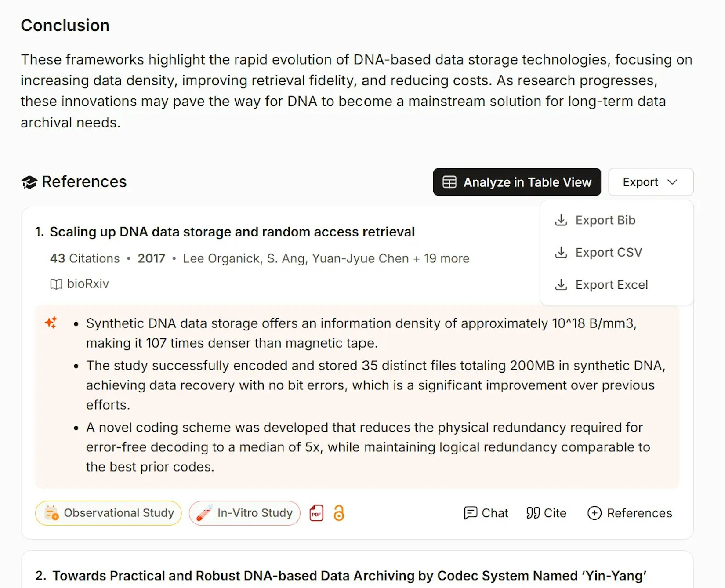This screenshot has width=725, height=588.
Task: Collapse the Export dropdown
Action: [650, 182]
